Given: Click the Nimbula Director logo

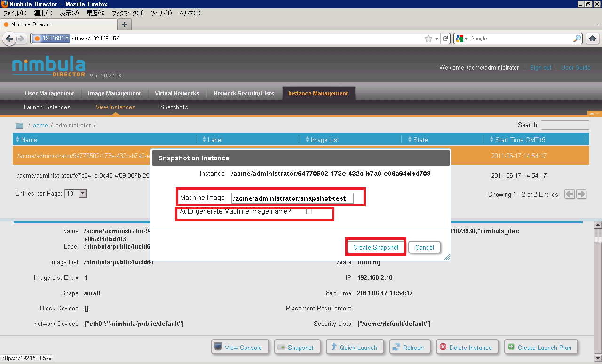Looking at the screenshot, I should pos(49,67).
